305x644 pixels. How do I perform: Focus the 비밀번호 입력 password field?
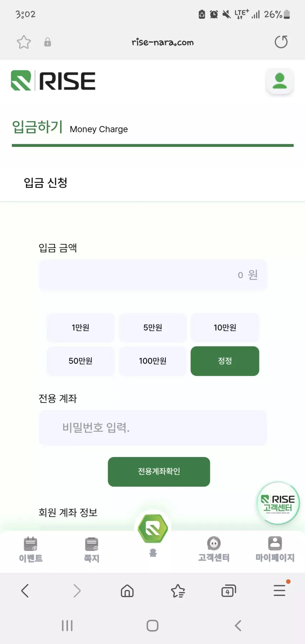pos(153,428)
